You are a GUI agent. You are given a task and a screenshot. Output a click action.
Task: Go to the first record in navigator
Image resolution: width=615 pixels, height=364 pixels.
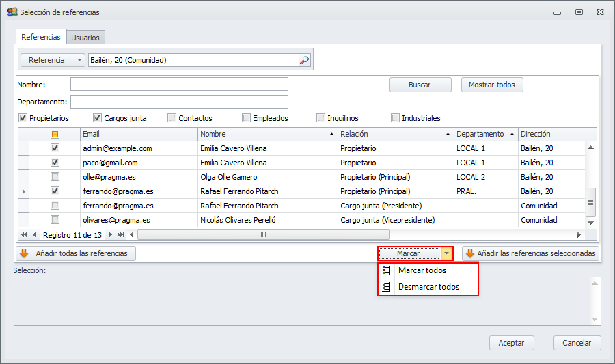pos(24,235)
